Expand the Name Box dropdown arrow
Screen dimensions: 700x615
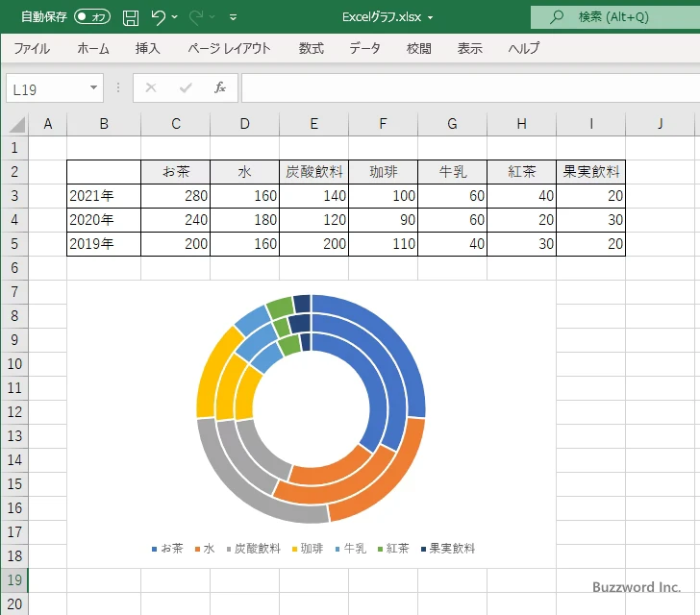coord(94,87)
